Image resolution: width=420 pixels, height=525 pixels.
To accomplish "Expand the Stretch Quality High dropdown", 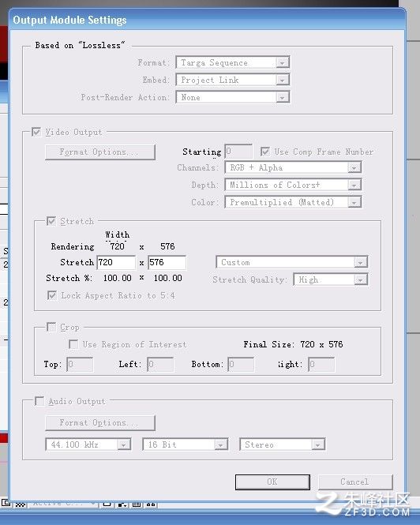I will (x=331, y=279).
